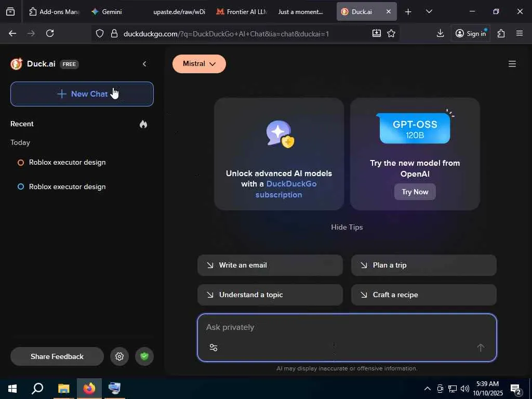
Task: Choose the Craft a recipe prompt
Action: click(424, 295)
